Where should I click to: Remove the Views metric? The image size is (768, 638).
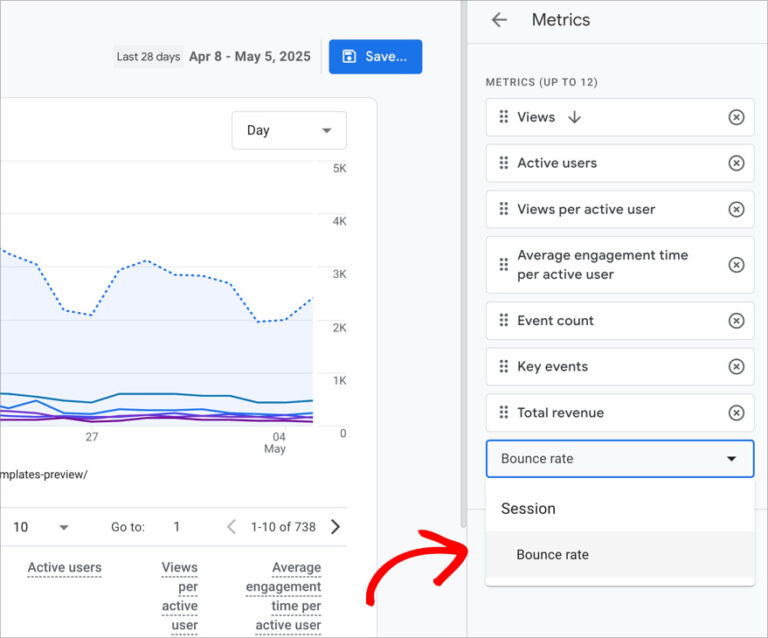pos(736,117)
